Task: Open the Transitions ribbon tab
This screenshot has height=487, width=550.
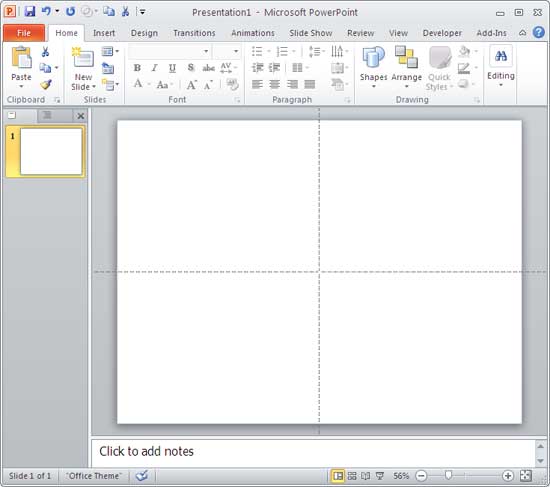Action: [x=194, y=33]
